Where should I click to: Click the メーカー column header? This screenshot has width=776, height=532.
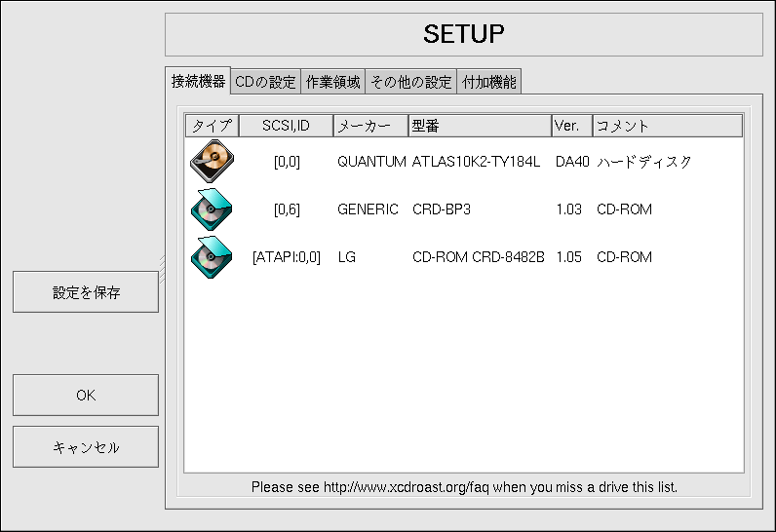(x=370, y=126)
